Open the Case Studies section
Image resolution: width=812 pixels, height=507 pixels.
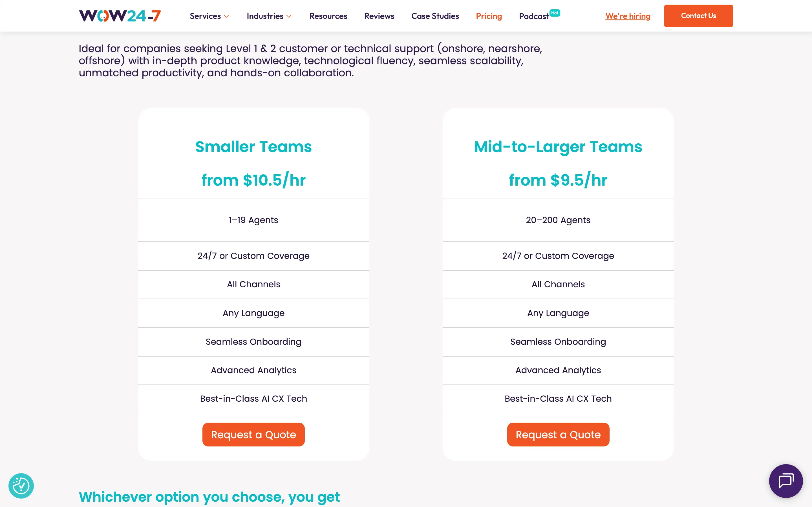[x=435, y=16]
